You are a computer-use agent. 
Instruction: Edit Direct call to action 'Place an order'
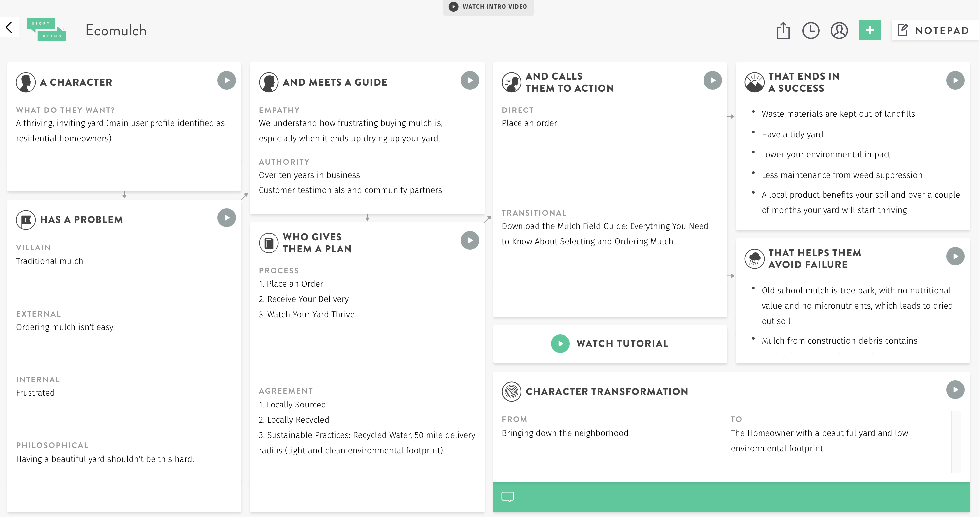coord(529,123)
